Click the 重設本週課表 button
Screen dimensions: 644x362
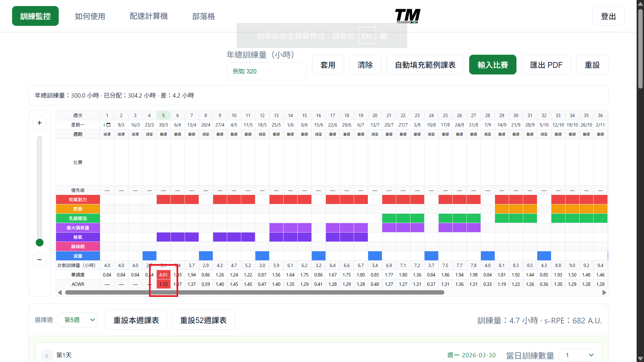pos(136,320)
